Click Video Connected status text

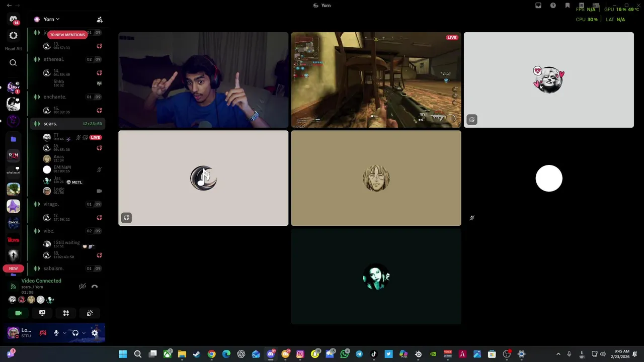[x=41, y=281]
